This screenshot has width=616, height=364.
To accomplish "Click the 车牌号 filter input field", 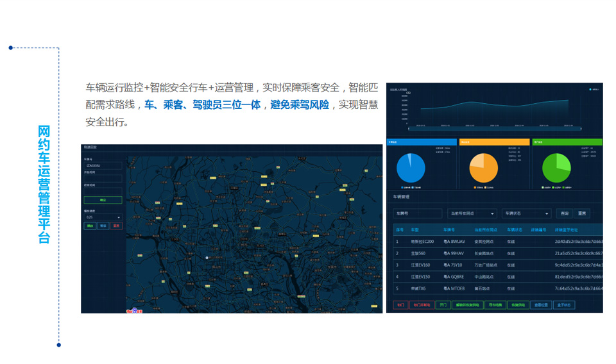I will pos(417,213).
